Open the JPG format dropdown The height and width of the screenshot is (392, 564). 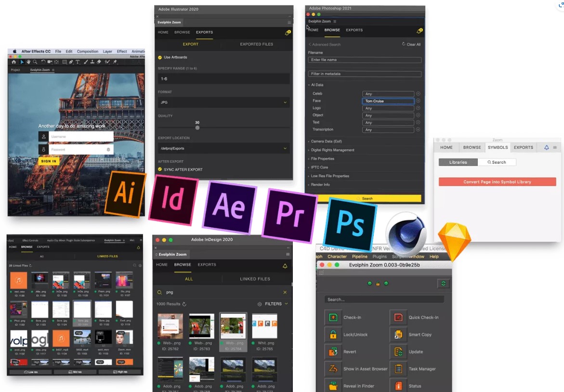tap(223, 102)
